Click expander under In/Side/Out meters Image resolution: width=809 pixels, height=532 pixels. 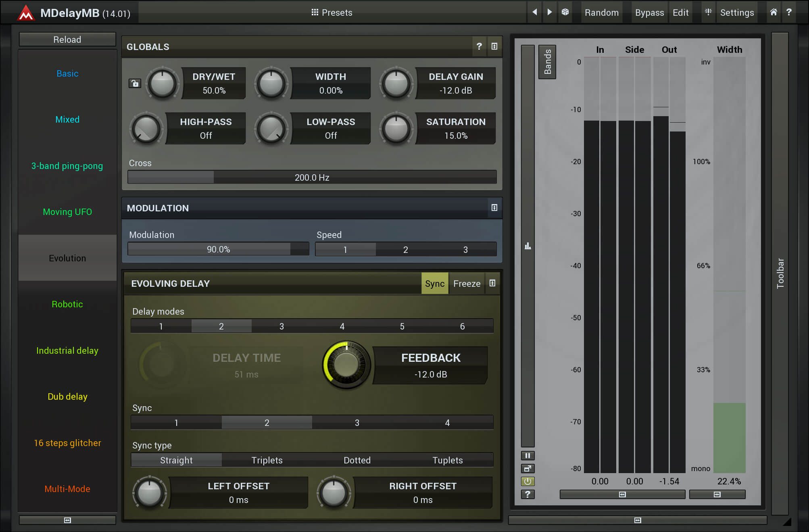point(622,494)
